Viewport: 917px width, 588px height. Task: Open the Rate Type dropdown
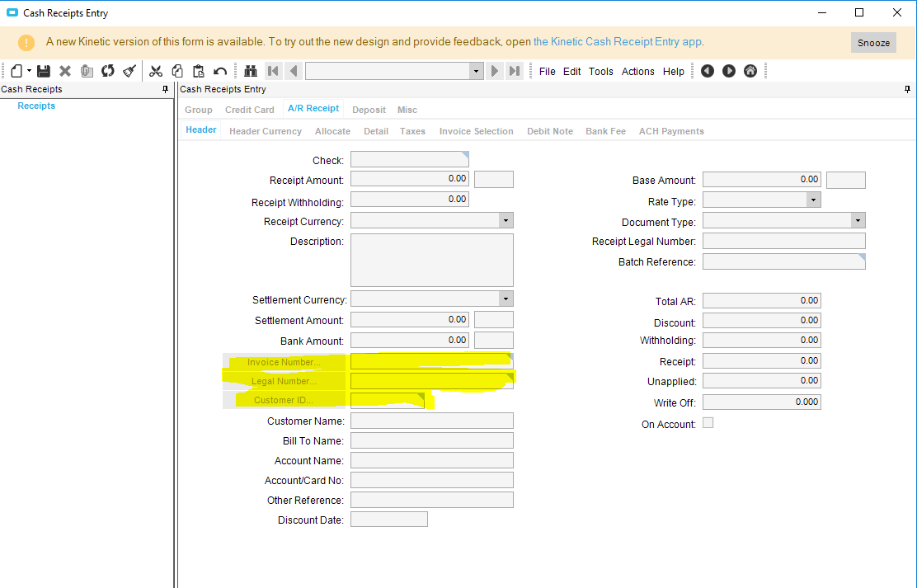pyautogui.click(x=813, y=200)
